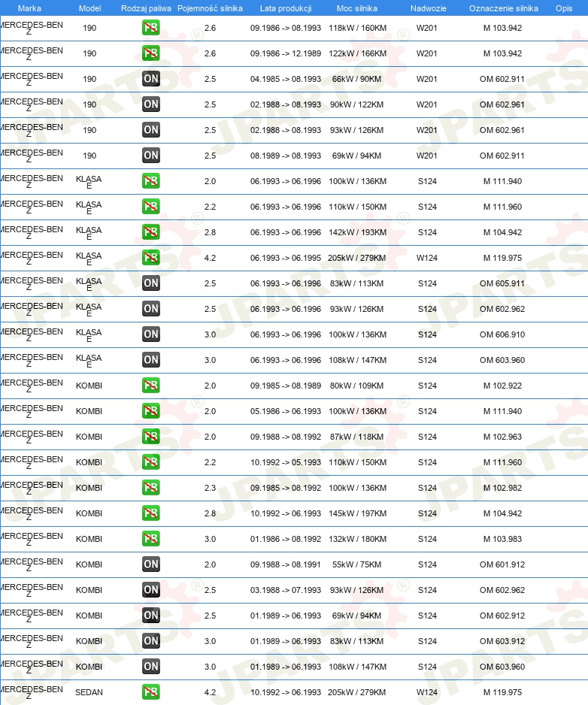Select the ON icon in the OM 602.912 row

click(x=150, y=616)
